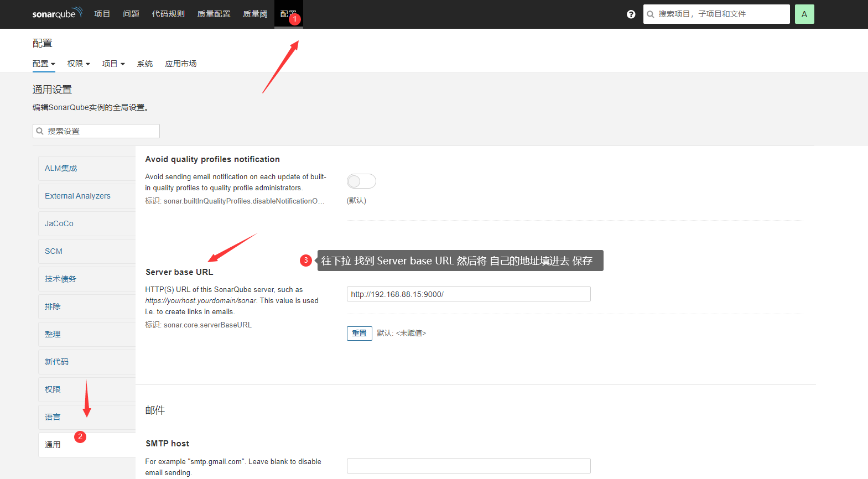The image size is (868, 479).
Task: Open 质量配置 in the top navigation
Action: coord(214,14)
